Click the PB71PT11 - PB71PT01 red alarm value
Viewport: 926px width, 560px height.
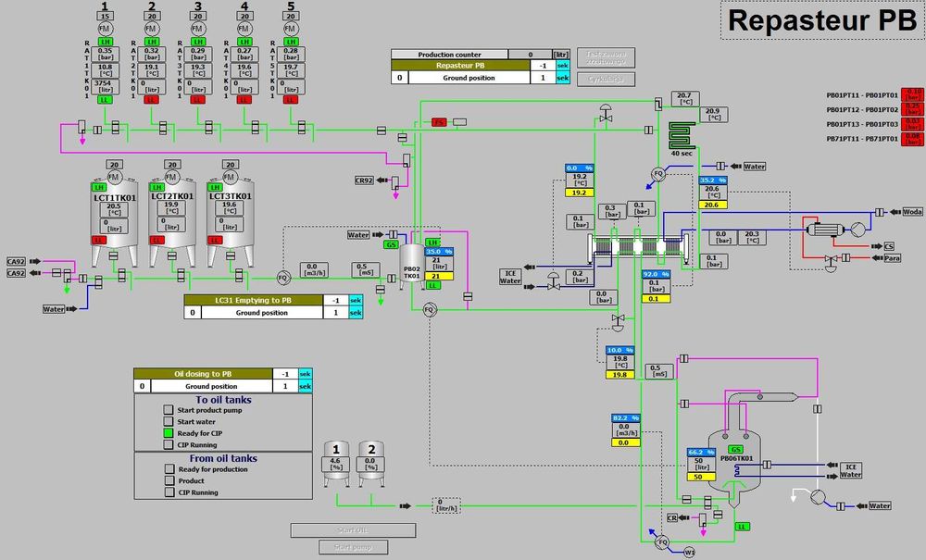click(912, 139)
